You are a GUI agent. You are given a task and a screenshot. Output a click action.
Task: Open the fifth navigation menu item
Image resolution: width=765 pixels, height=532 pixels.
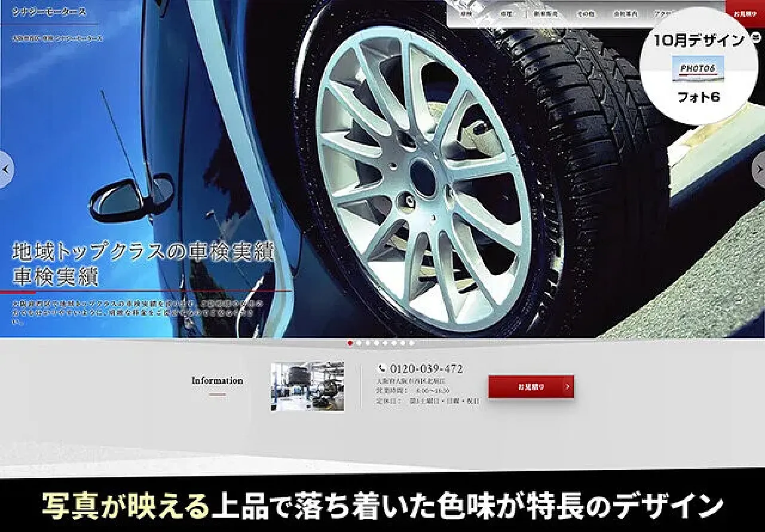[x=626, y=14]
